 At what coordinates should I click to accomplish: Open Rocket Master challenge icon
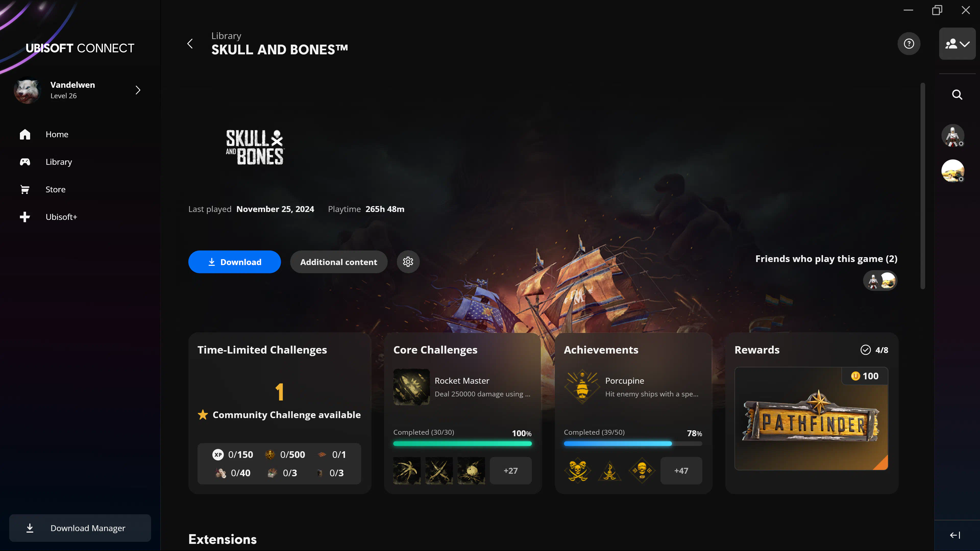click(x=411, y=387)
